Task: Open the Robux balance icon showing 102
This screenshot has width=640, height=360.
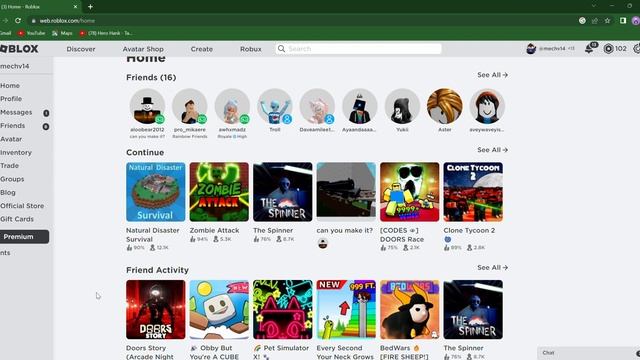Action: pyautogui.click(x=608, y=49)
